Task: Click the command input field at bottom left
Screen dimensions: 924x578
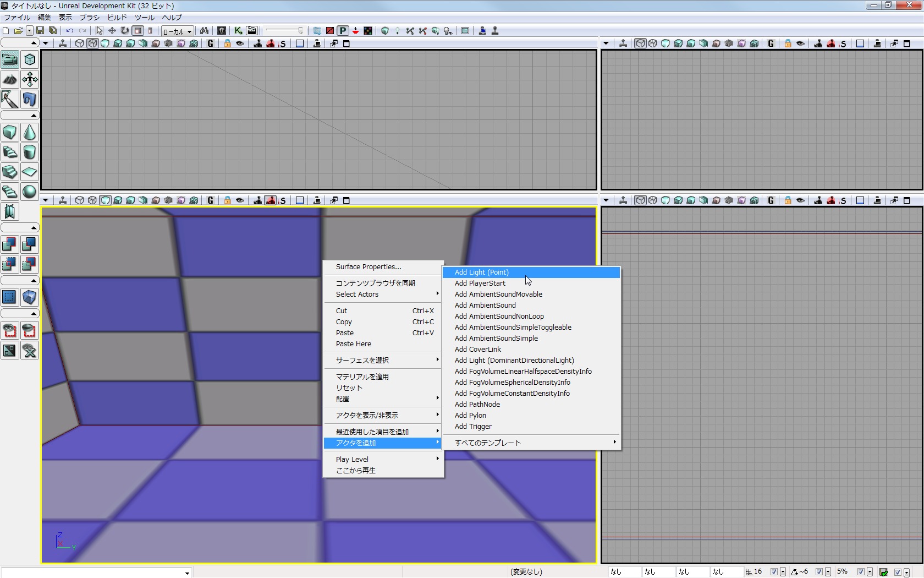Action: [94, 572]
